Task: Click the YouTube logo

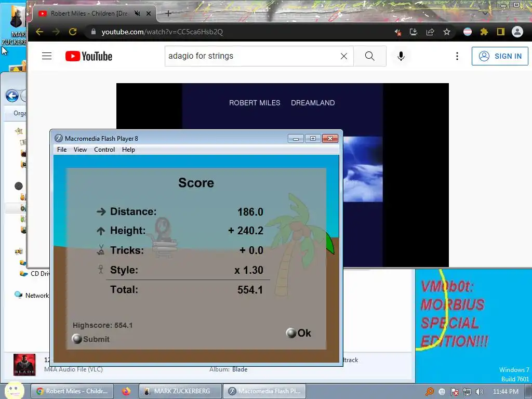Action: [89, 56]
